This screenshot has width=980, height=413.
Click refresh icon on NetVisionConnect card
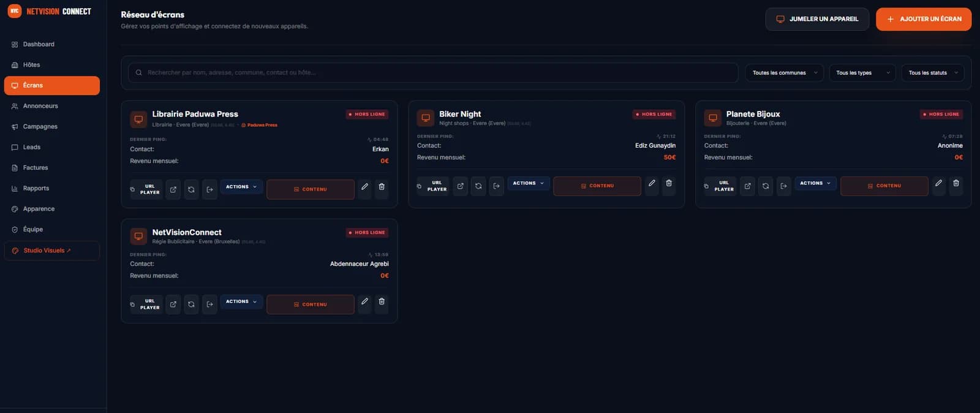191,305
